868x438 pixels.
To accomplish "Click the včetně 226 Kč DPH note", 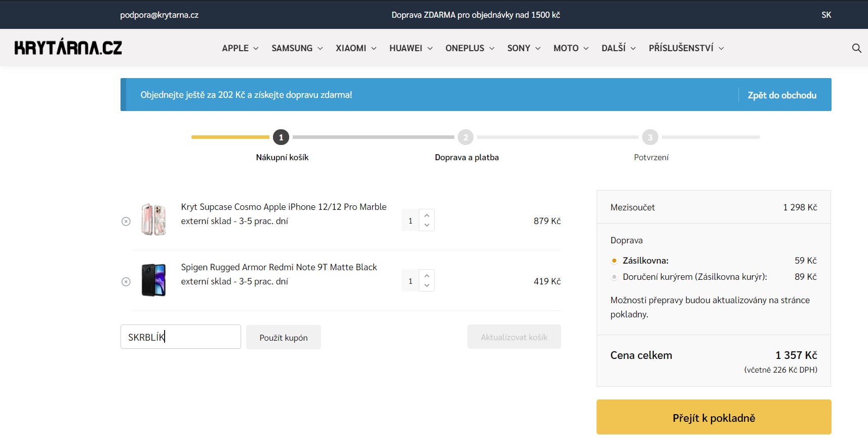I will tap(780, 370).
